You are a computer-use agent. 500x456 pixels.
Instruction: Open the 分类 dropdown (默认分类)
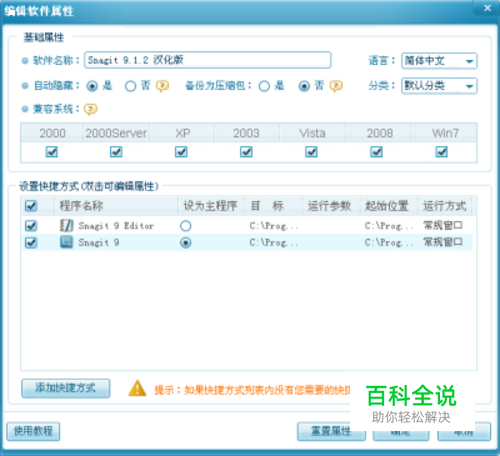click(x=439, y=86)
